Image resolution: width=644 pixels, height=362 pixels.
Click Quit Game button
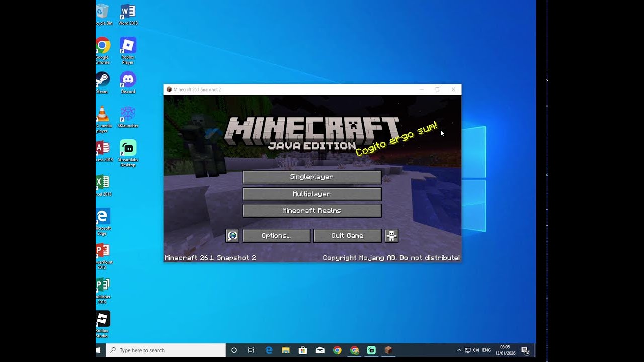[347, 236]
